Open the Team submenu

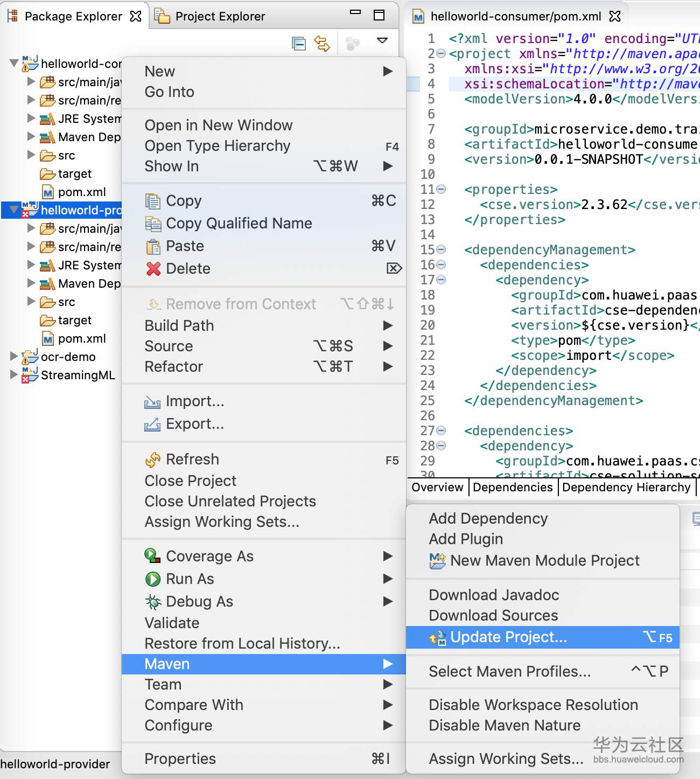pyautogui.click(x=264, y=685)
